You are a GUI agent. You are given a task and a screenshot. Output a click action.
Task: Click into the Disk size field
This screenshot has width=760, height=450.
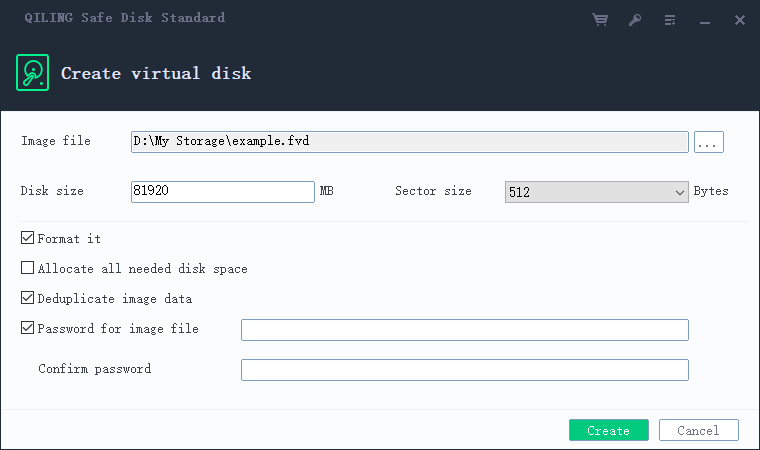point(222,192)
